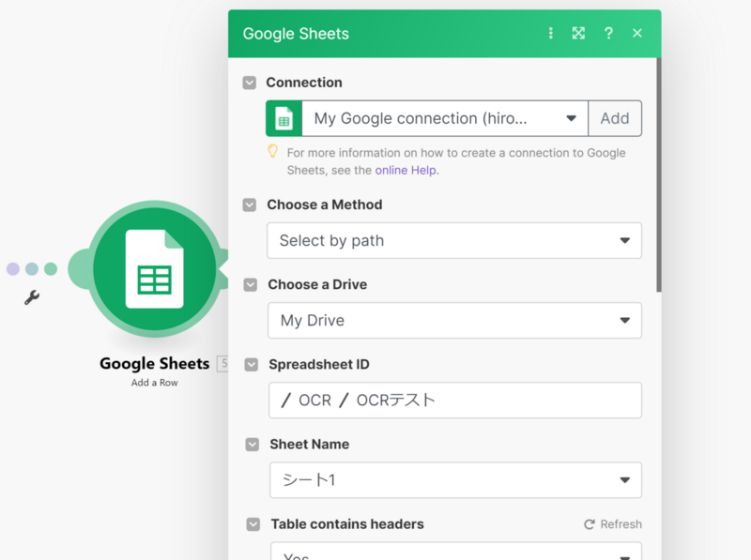Image resolution: width=751 pixels, height=560 pixels.
Task: Click the green dot nearest the module
Action: [x=51, y=269]
